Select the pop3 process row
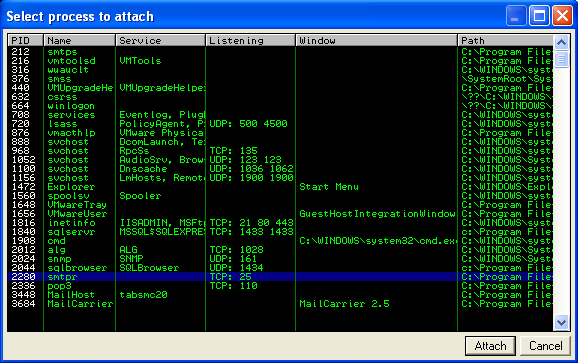Viewport: 578px width, 363px height. point(280,286)
